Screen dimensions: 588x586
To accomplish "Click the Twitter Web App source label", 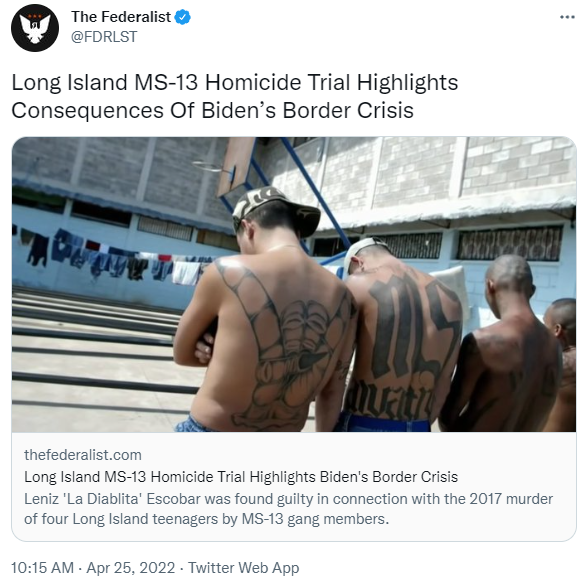I will click(243, 568).
